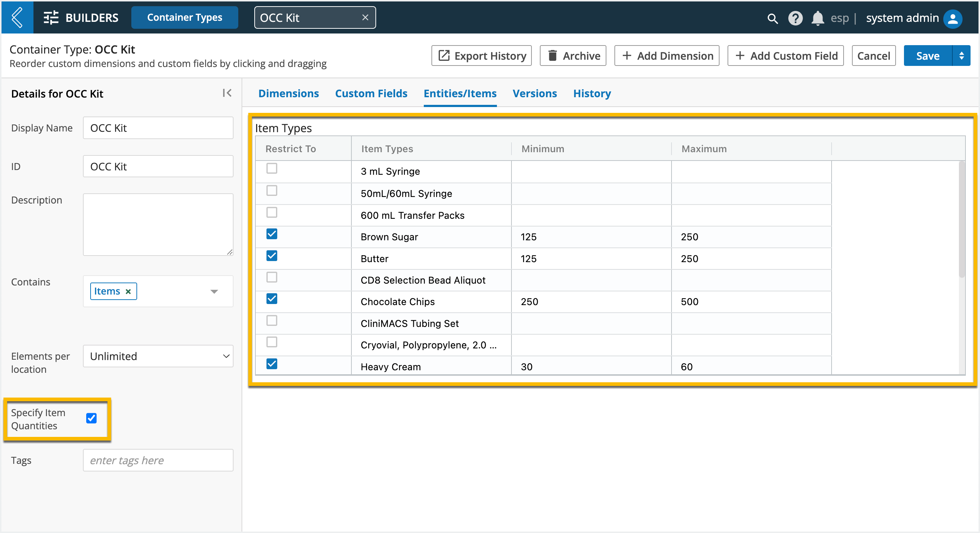Click the 600 mL Transfer Packs row text
This screenshot has height=533, width=980.
tap(413, 215)
